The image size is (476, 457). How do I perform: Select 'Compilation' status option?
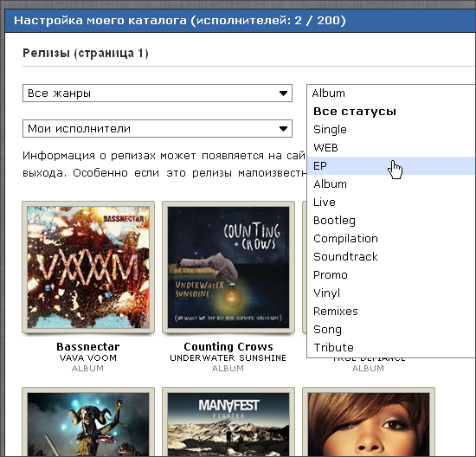pos(391,239)
